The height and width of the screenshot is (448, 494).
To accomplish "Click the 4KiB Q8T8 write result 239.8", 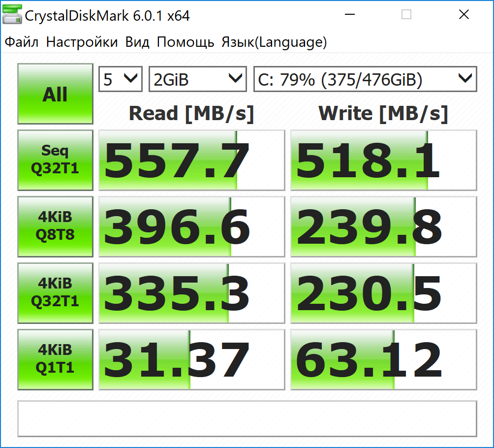I will pos(383,226).
